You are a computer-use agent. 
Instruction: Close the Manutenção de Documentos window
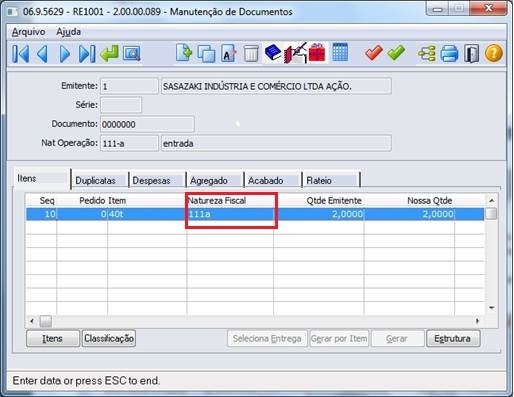pyautogui.click(x=488, y=9)
